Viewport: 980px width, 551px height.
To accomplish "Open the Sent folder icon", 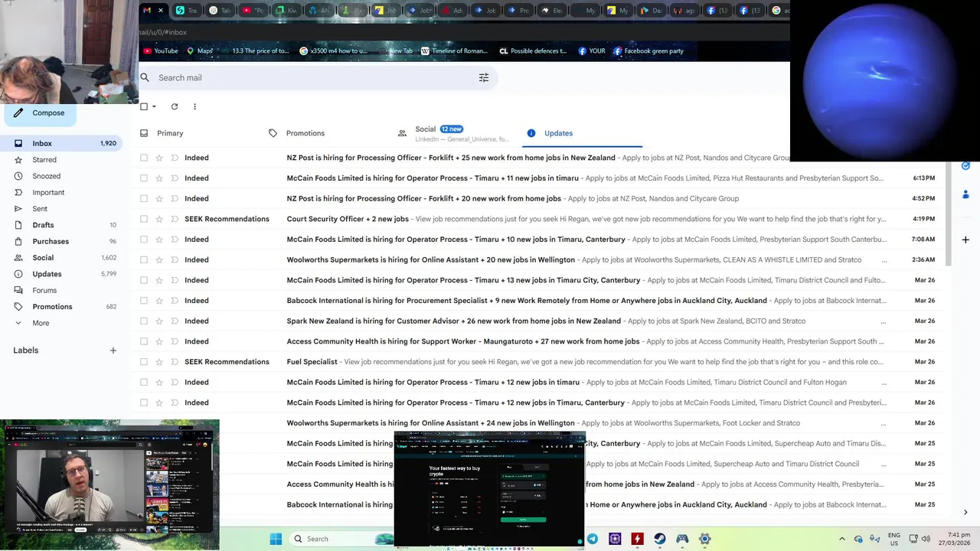I will pos(18,209).
